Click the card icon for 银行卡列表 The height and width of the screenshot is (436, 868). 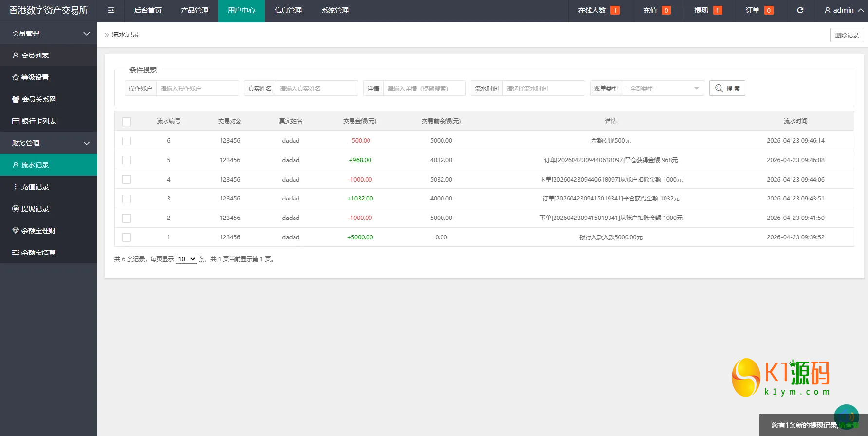(16, 121)
